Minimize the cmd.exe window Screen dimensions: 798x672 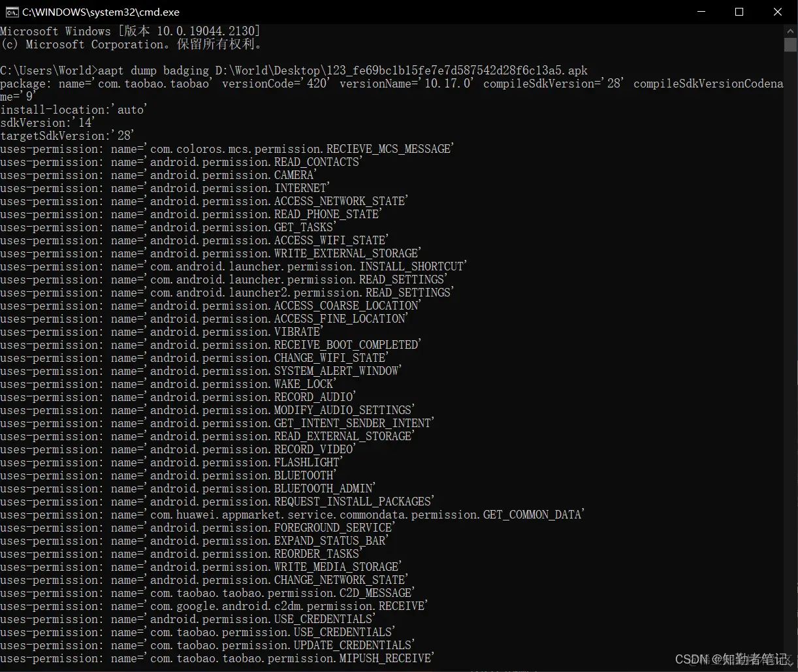pyautogui.click(x=701, y=12)
